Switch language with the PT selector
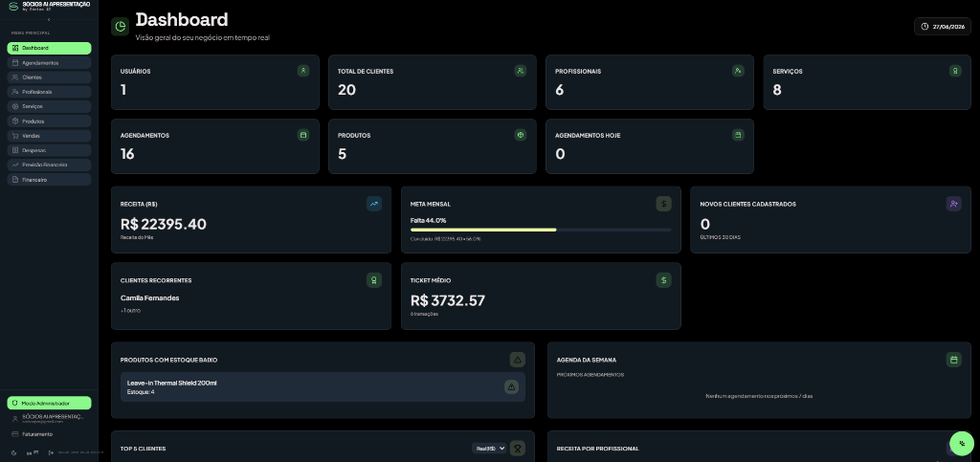 33,452
